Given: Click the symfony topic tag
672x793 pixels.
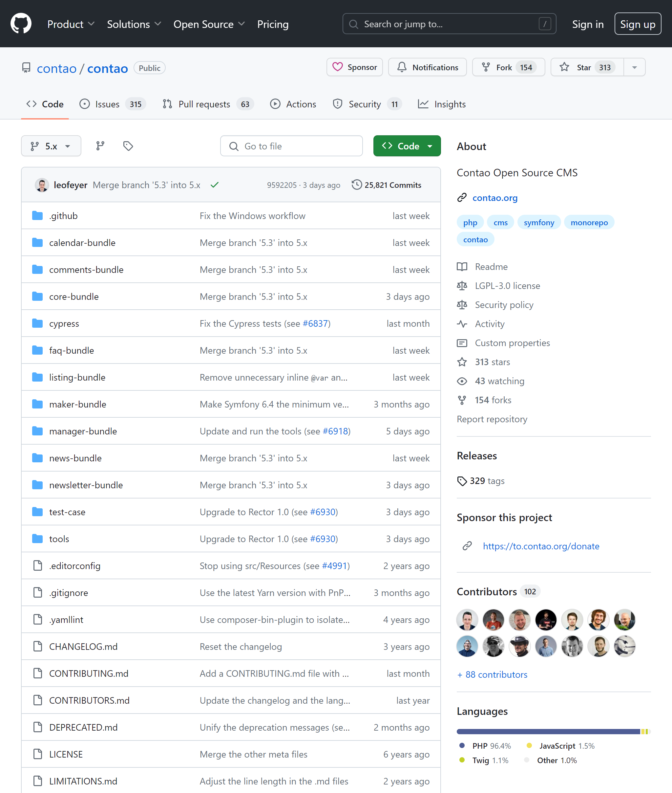Looking at the screenshot, I should [x=539, y=222].
